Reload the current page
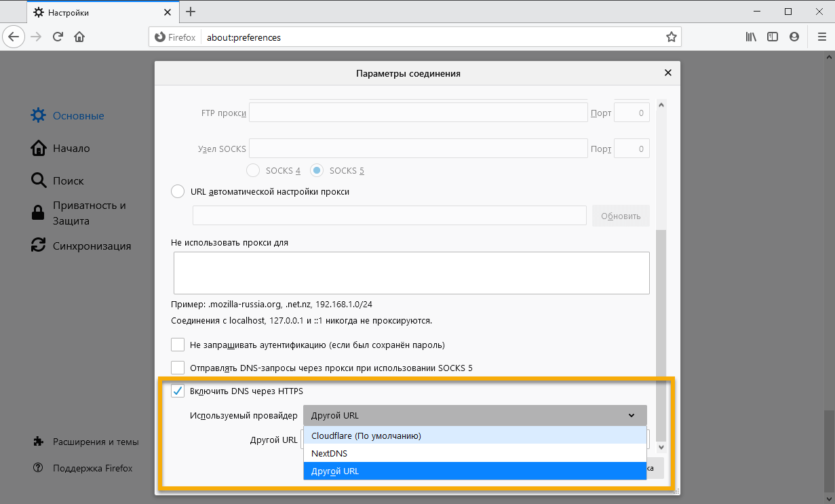Screen dimensions: 835x504 tap(58, 37)
